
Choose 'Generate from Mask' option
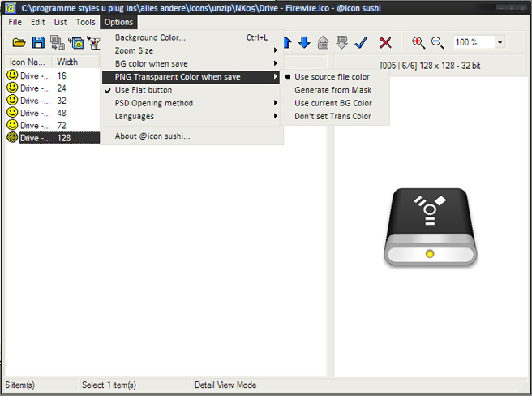(x=332, y=90)
